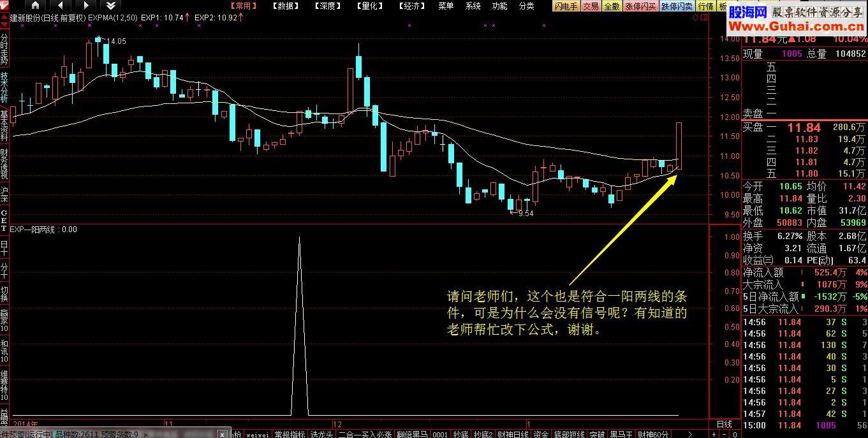Open the 【数据】 menu
868x438 pixels.
point(287,6)
